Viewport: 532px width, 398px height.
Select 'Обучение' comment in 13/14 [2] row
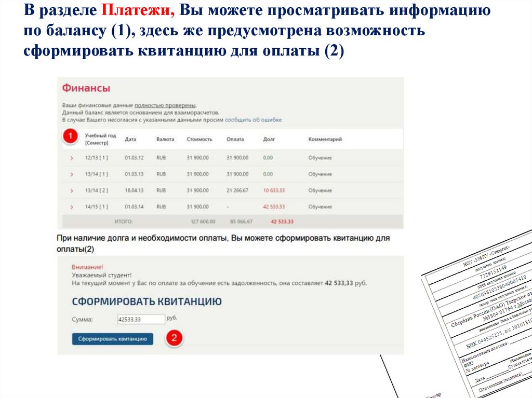[320, 190]
